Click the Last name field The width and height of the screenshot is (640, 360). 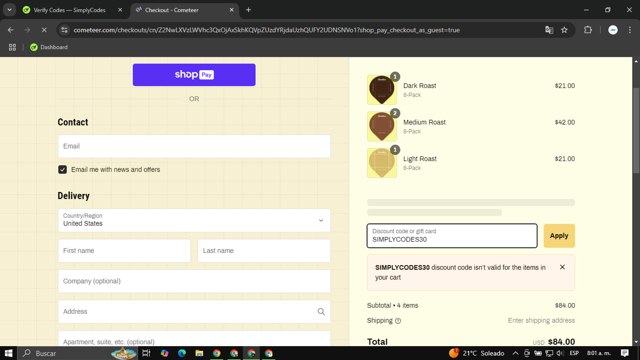(x=264, y=251)
